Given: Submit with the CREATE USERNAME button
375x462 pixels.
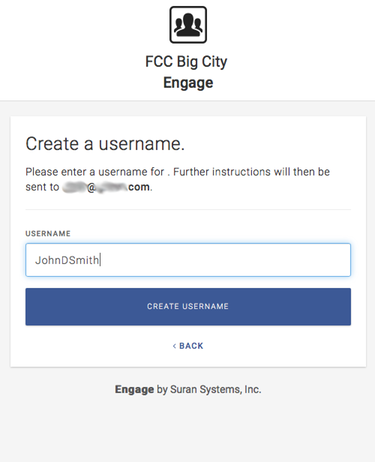Looking at the screenshot, I should [x=188, y=307].
